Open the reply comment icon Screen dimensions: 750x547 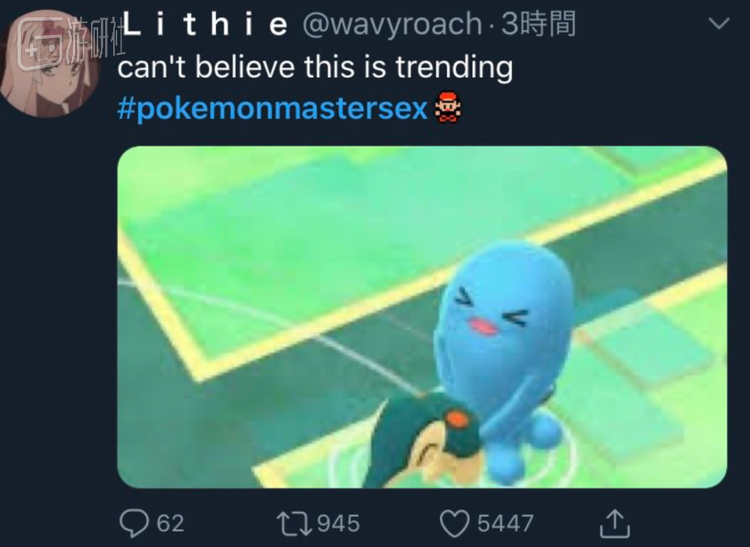(134, 523)
